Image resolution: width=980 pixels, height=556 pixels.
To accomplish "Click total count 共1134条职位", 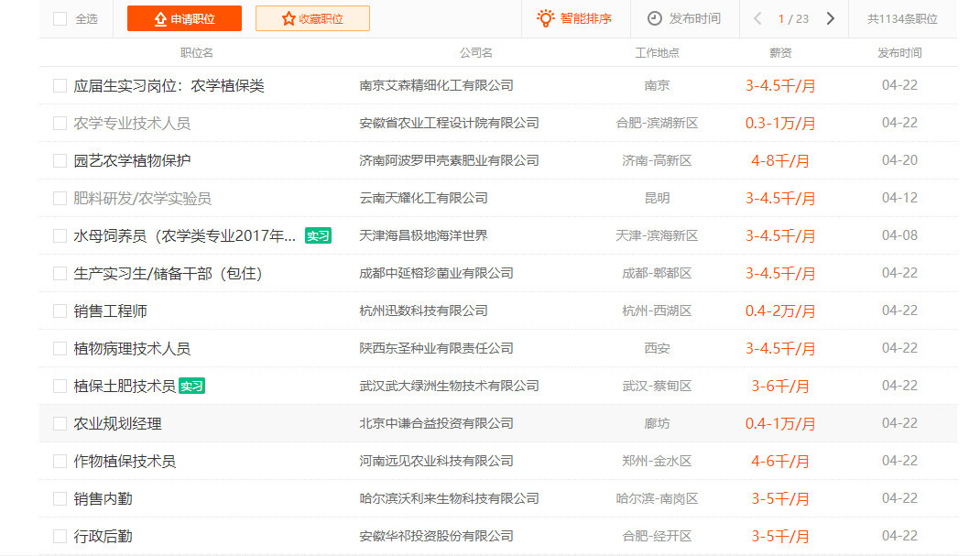I will pyautogui.click(x=902, y=19).
